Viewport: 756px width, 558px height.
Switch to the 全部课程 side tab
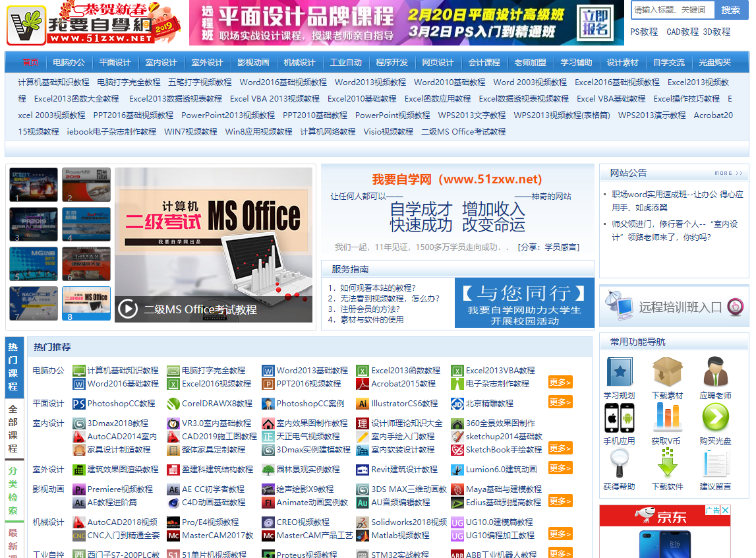[x=13, y=429]
